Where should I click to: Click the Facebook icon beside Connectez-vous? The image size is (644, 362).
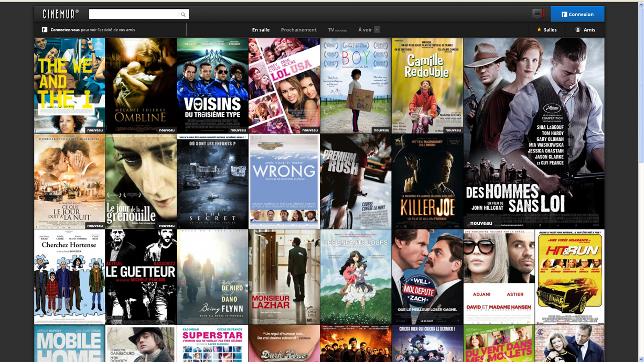click(x=45, y=30)
